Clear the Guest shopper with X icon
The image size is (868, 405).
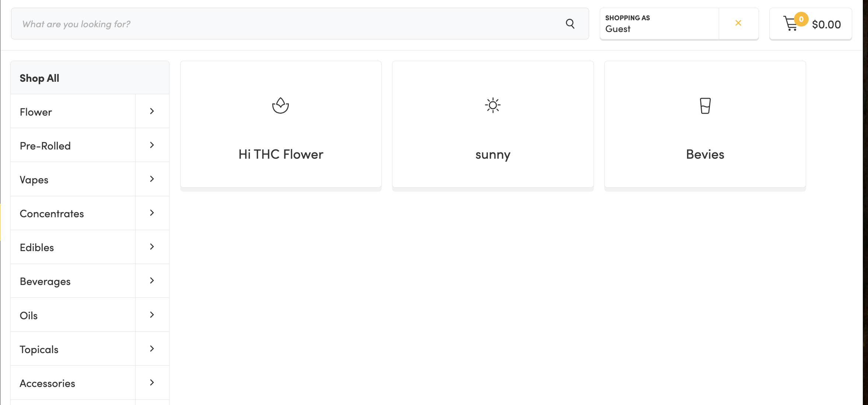(x=738, y=23)
